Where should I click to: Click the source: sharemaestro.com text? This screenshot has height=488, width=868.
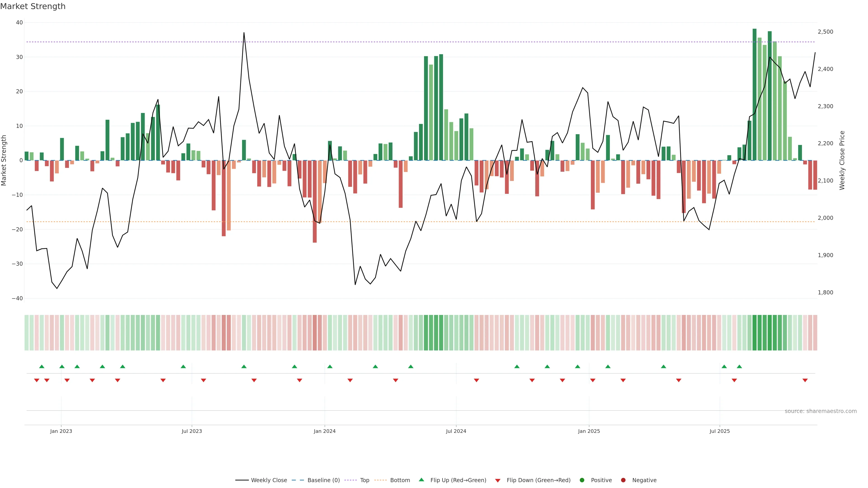point(821,411)
